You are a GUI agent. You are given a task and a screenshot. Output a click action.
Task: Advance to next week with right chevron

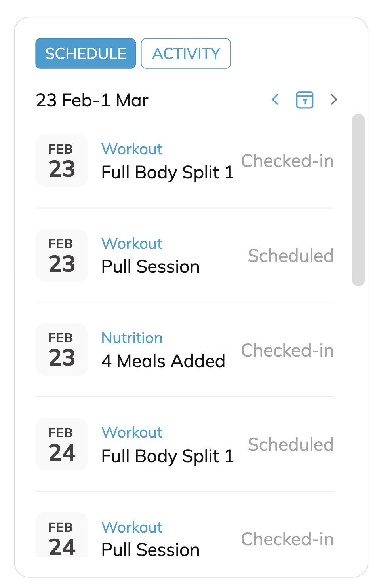point(334,100)
